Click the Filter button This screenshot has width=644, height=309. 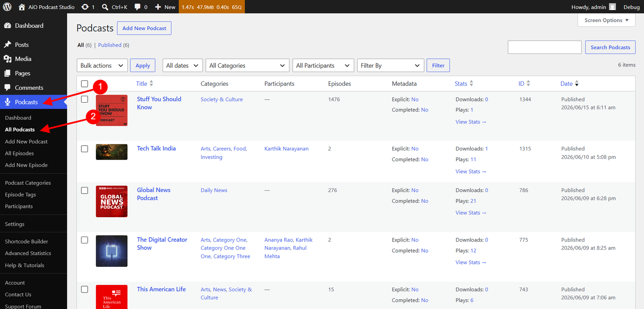point(438,66)
